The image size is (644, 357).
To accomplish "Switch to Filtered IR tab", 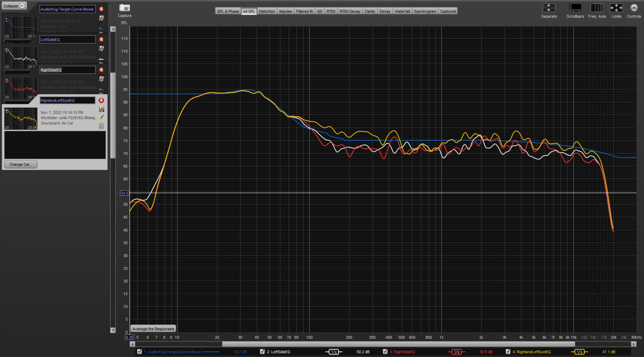I will [304, 11].
